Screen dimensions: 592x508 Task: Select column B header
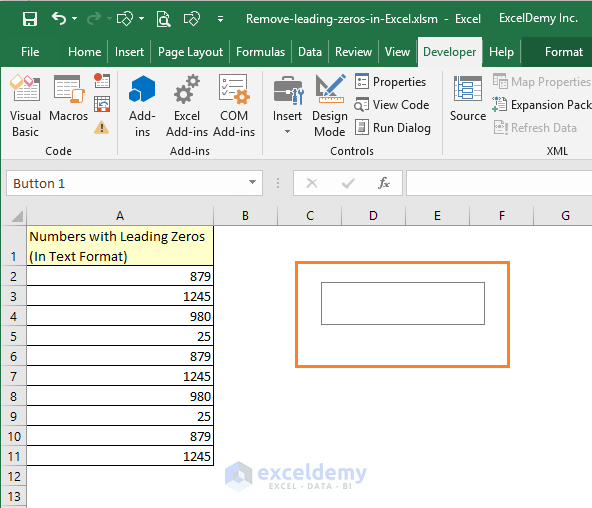click(x=245, y=216)
